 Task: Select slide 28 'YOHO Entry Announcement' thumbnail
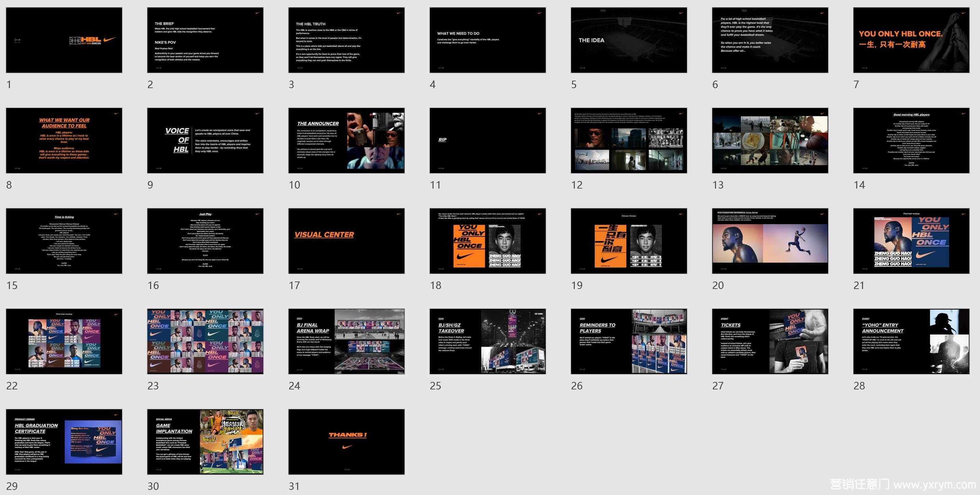pos(911,341)
